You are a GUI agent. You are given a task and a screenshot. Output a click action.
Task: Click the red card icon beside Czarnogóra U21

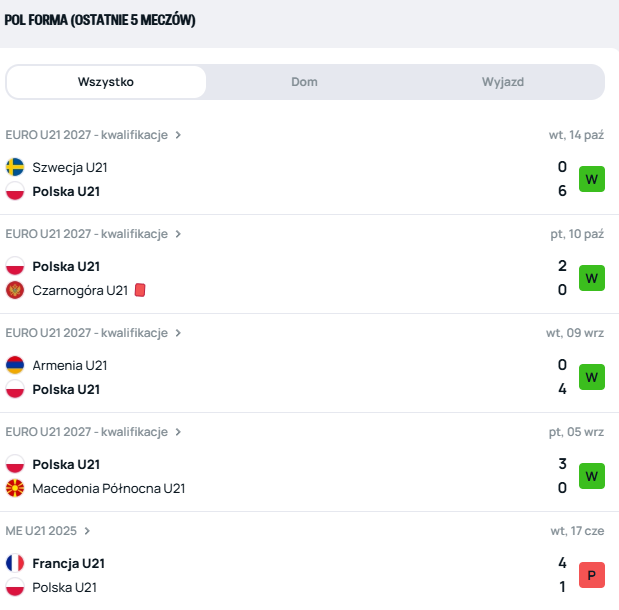point(140,290)
